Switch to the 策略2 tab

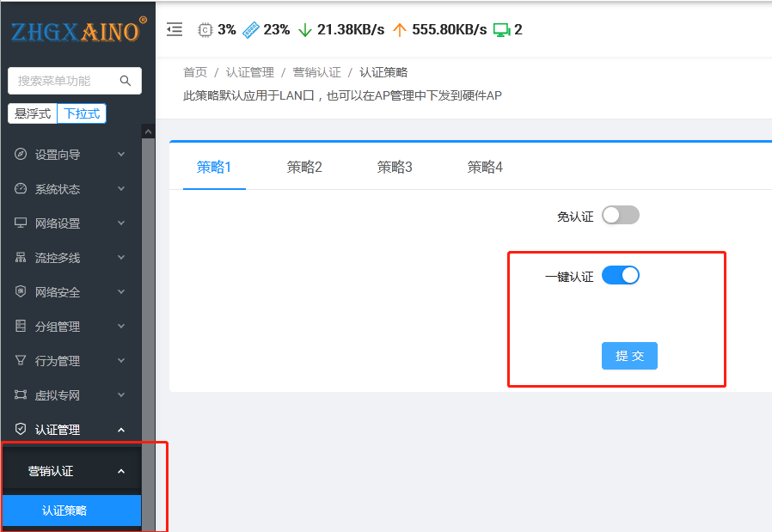[304, 167]
